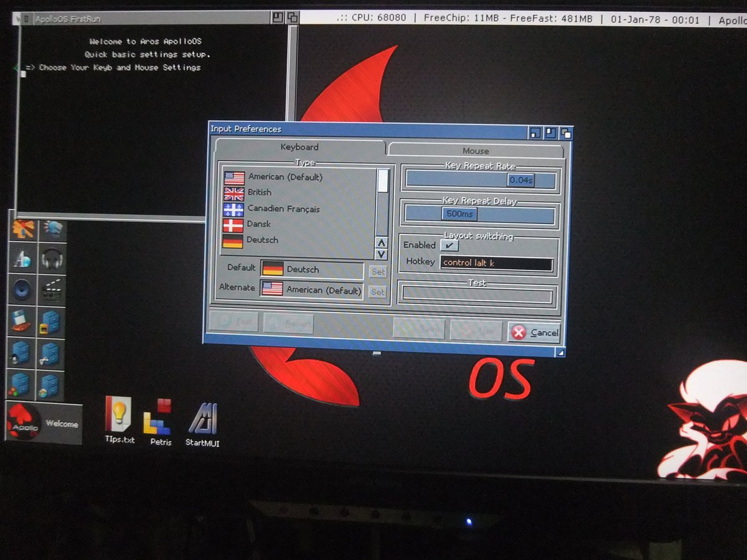The height and width of the screenshot is (560, 747).
Task: Open the headphones icon in the dock
Action: point(52,259)
